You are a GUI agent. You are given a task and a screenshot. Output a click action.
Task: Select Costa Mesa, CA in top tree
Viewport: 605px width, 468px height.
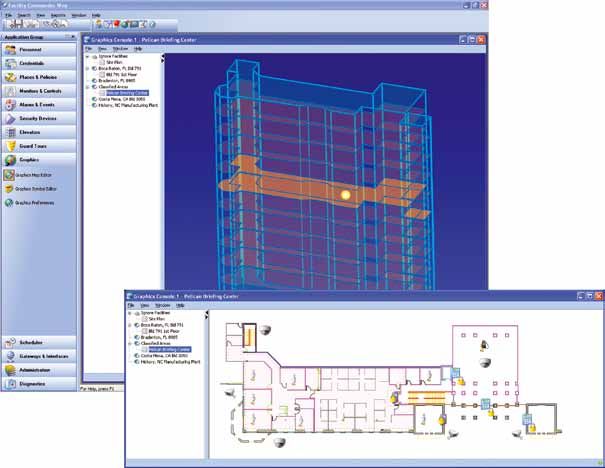(x=121, y=99)
